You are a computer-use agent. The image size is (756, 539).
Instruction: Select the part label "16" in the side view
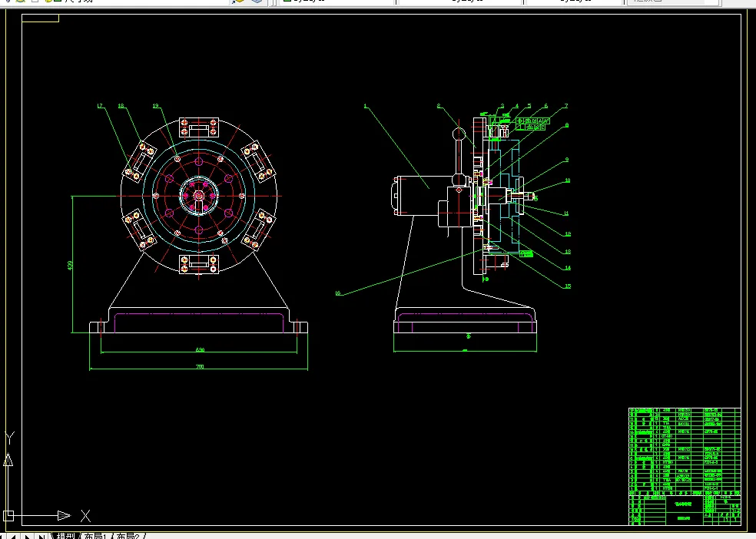(x=338, y=293)
